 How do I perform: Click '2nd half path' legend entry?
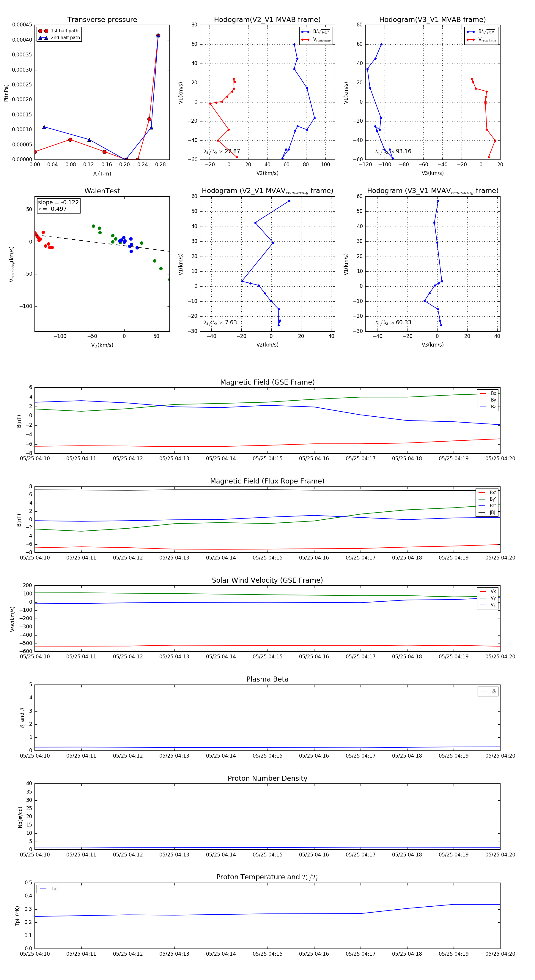(59, 38)
